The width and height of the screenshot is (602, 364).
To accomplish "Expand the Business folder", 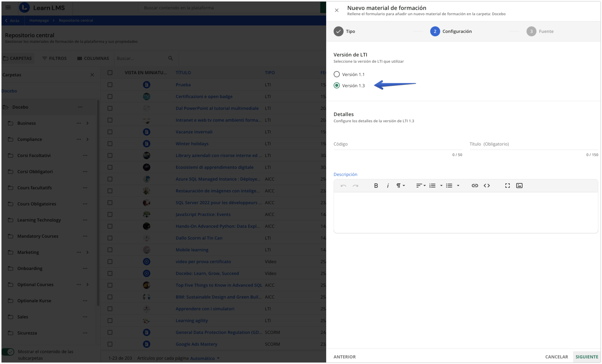I will (87, 123).
